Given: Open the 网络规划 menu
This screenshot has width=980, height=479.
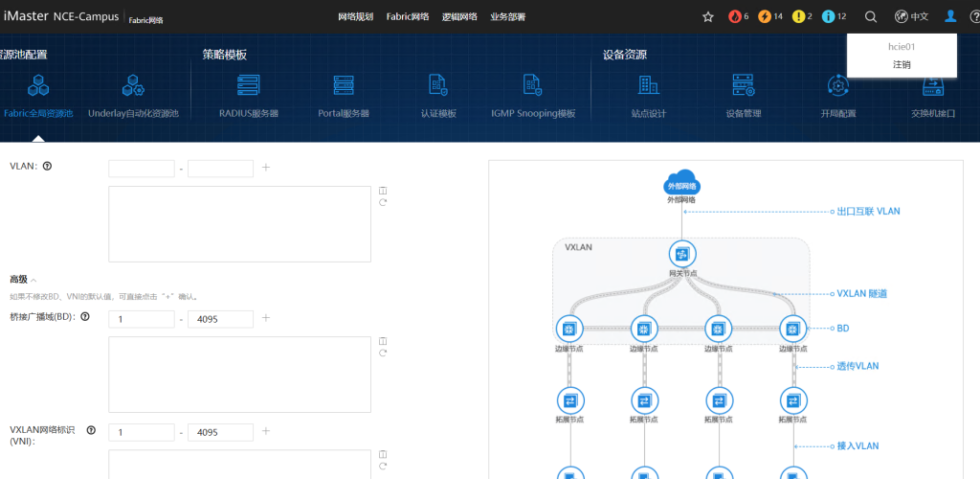Looking at the screenshot, I should click(x=356, y=16).
